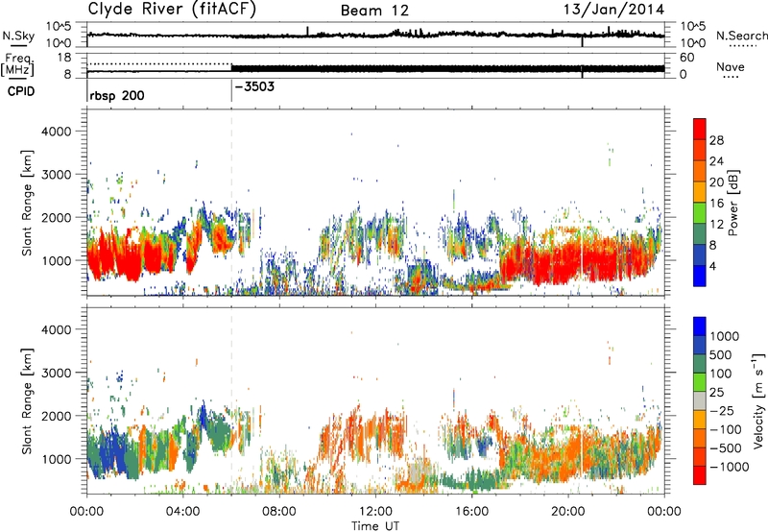Click the blue bottom of the Power colorbar

[700, 276]
